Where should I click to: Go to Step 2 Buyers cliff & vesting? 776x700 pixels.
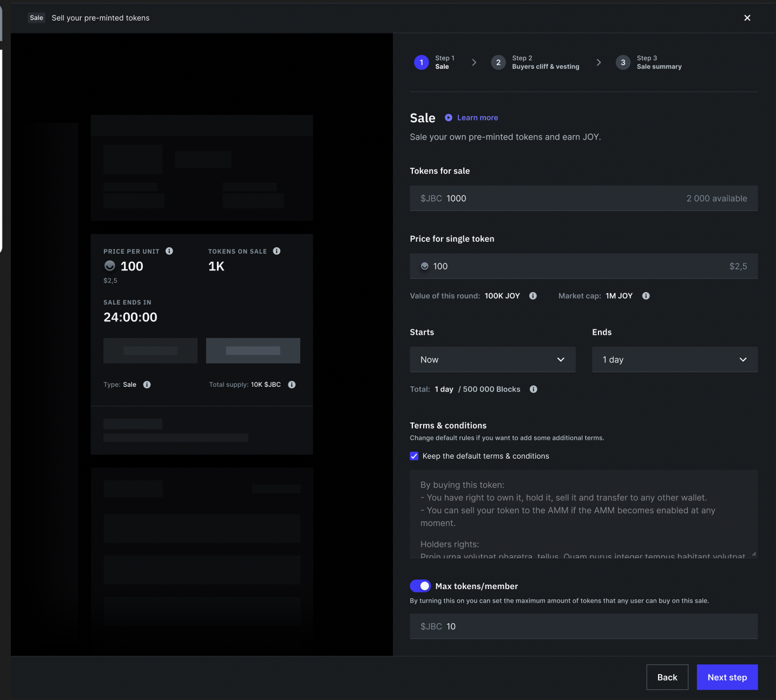[x=498, y=62]
